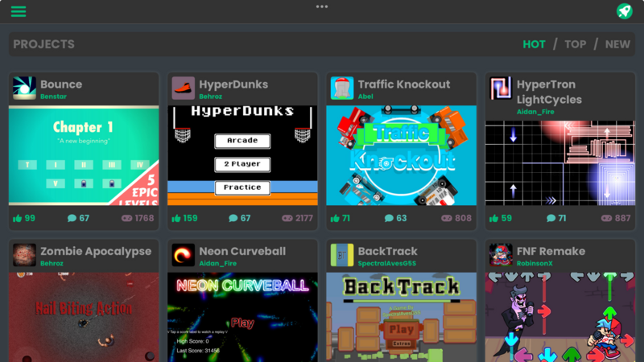Click the PROJECTS heading
The width and height of the screenshot is (644, 362).
point(44,44)
